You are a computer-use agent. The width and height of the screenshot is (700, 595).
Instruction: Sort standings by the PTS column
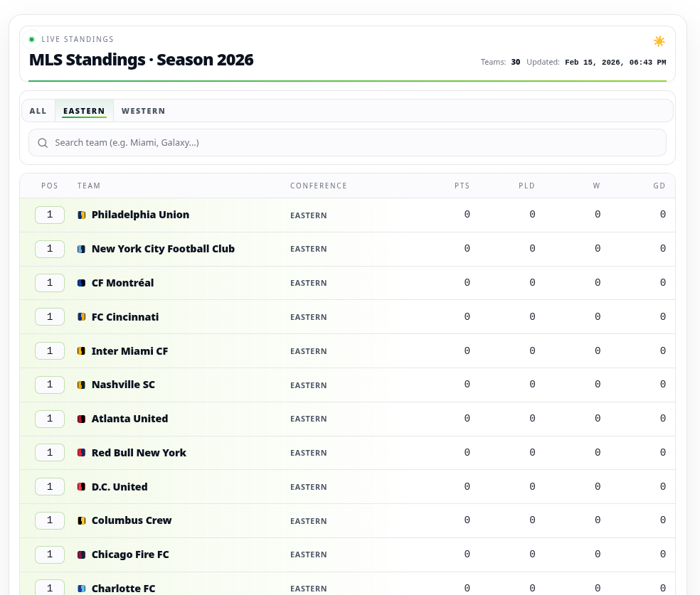tap(462, 186)
